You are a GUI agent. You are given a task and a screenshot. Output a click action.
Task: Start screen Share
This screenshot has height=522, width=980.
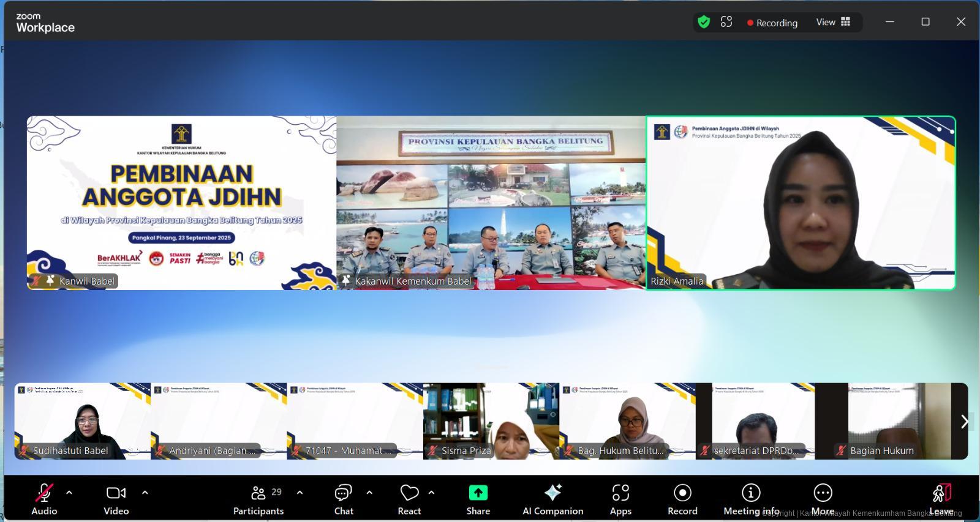coord(478,499)
